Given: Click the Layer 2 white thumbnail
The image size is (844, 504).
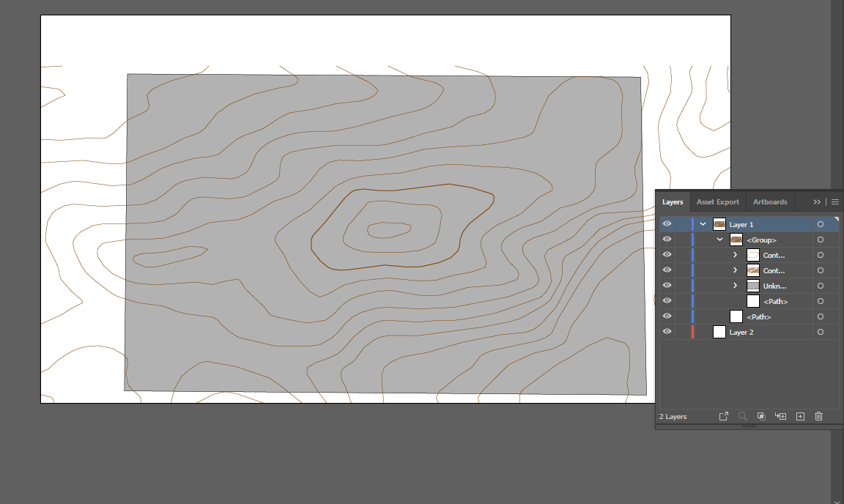Looking at the screenshot, I should point(719,332).
